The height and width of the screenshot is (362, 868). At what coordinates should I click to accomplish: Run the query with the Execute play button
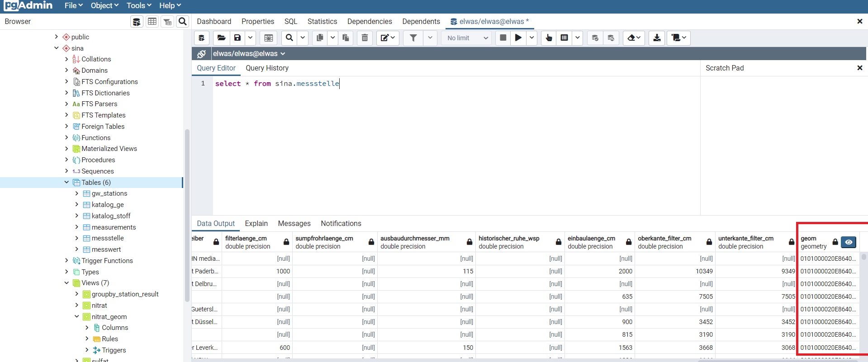(x=518, y=38)
